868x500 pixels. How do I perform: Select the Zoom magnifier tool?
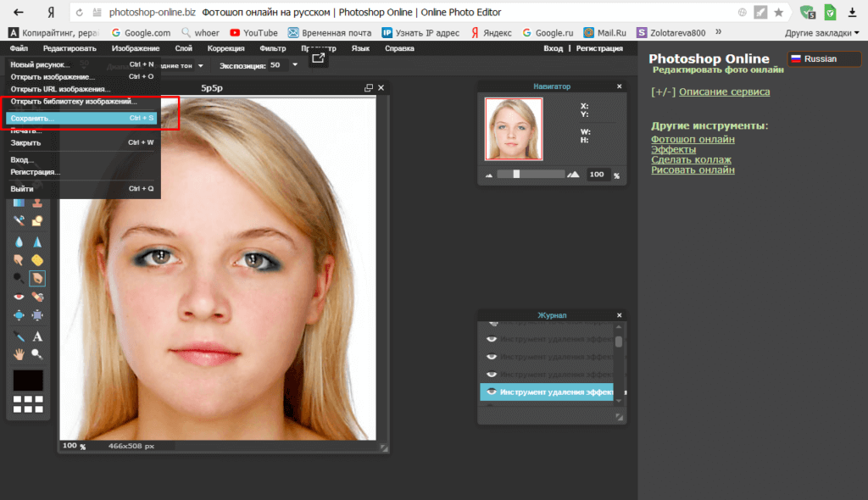pyautogui.click(x=37, y=353)
